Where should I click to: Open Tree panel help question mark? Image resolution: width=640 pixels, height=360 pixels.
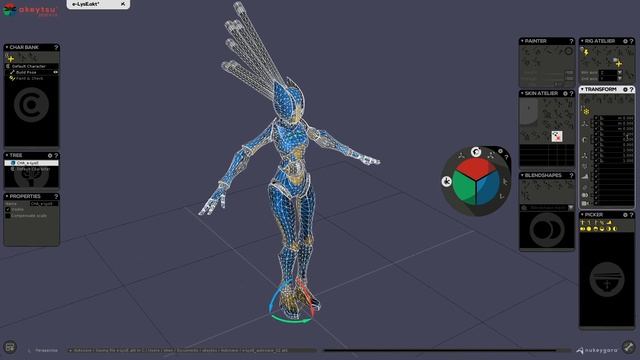(x=56, y=156)
